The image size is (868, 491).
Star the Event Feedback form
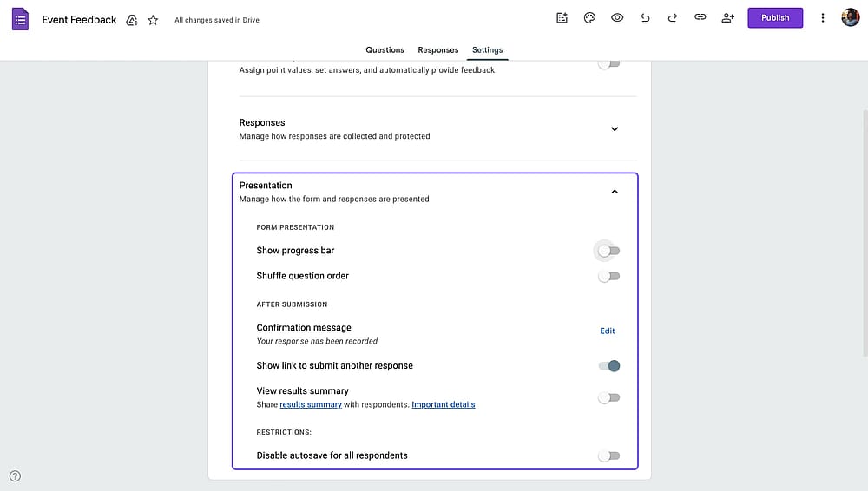pos(153,21)
